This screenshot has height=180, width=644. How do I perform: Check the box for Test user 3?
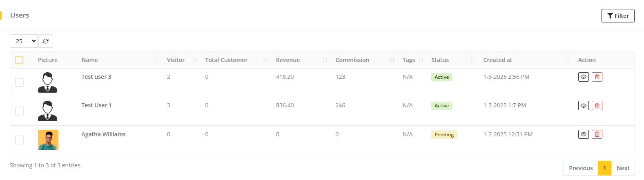[x=20, y=82]
